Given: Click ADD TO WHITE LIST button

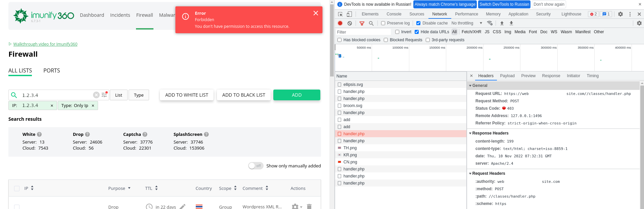Looking at the screenshot, I should pyautogui.click(x=187, y=95).
